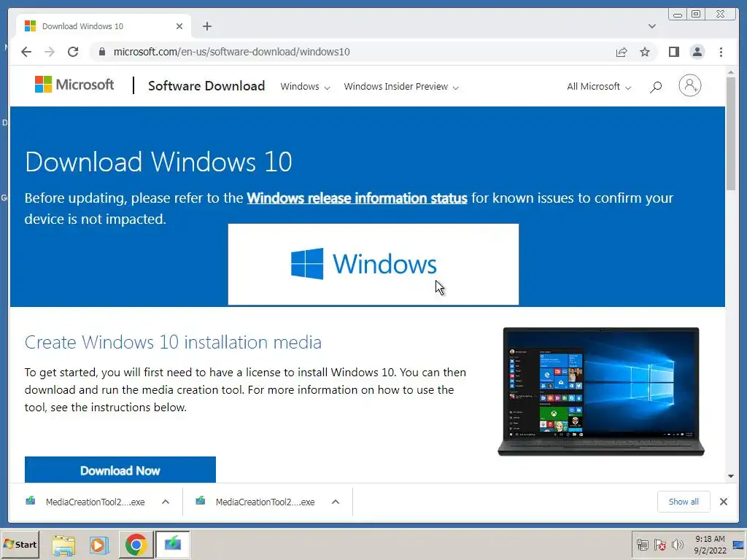Expand the tab search chevron
The image size is (747, 560).
tap(652, 26)
